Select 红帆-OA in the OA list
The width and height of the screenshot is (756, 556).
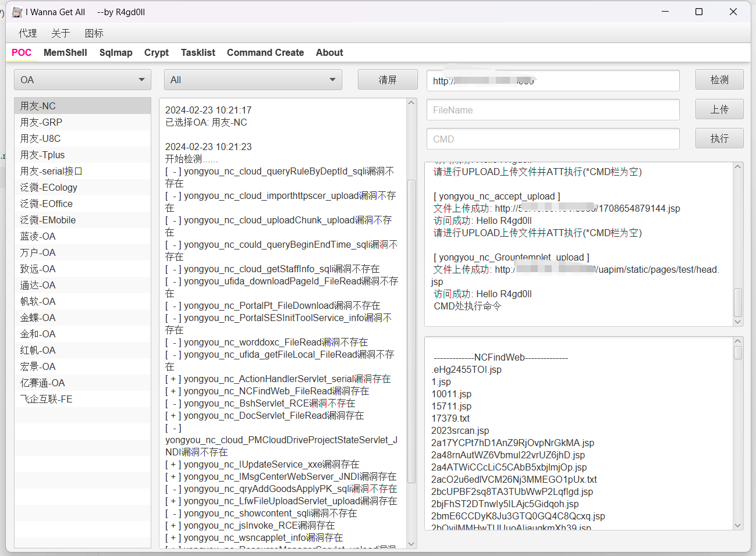tap(82, 350)
